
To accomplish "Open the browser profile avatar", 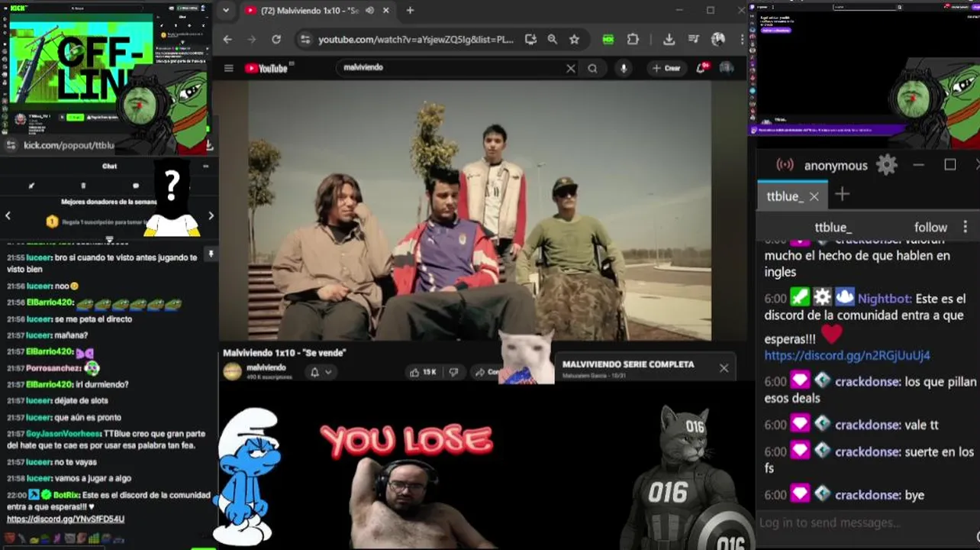I will tap(718, 39).
